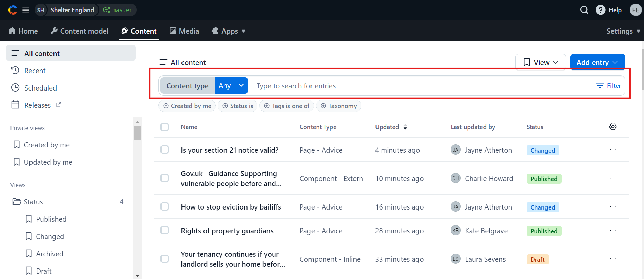
Task: Click the SH space avatar
Action: pyautogui.click(x=41, y=10)
